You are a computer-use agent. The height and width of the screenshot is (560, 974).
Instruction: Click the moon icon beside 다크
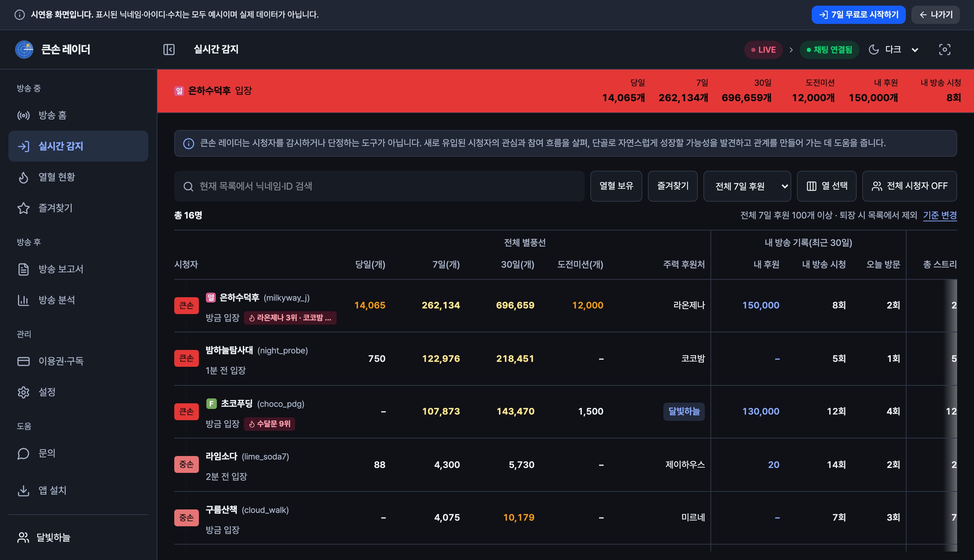click(x=874, y=50)
